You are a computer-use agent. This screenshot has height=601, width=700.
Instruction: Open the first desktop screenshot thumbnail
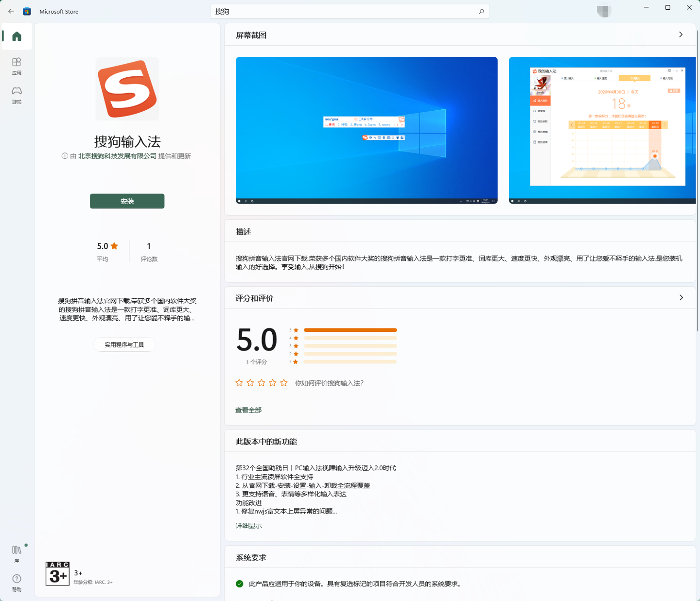[x=367, y=130]
